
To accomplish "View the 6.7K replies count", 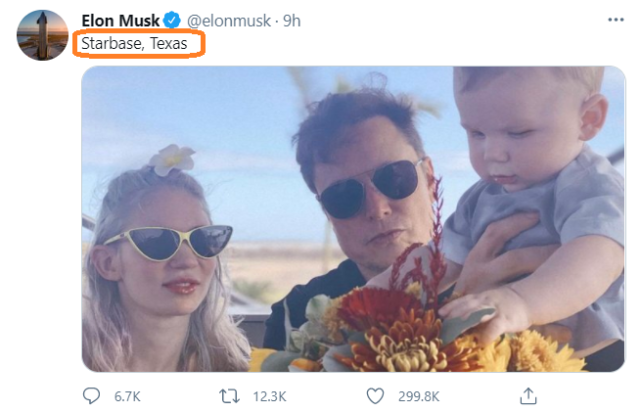I will tap(127, 396).
